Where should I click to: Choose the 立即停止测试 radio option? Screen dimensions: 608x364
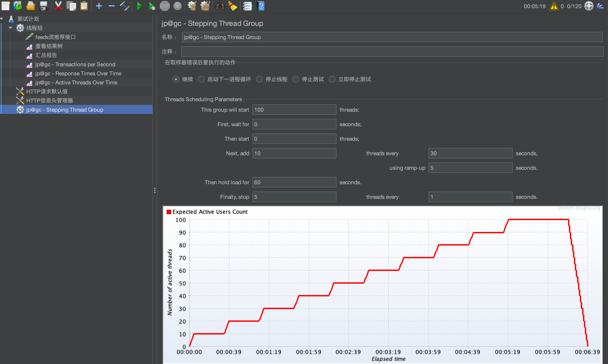pyautogui.click(x=332, y=79)
